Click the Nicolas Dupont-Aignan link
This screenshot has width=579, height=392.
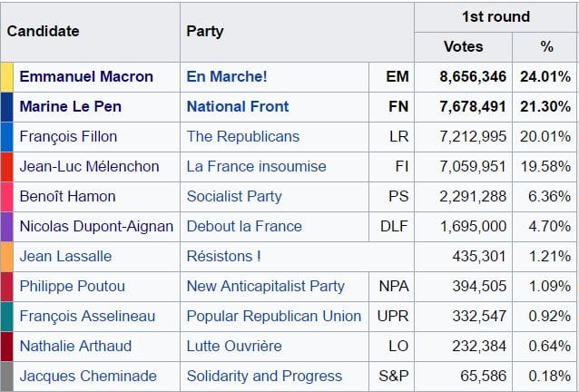97,226
